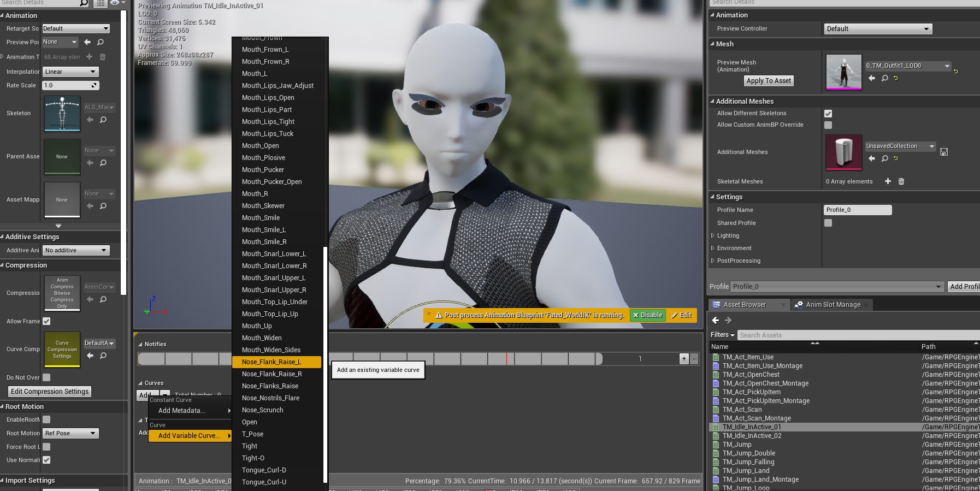The image size is (980, 491).
Task: Add element to Animation Track array
Action: [x=90, y=57]
